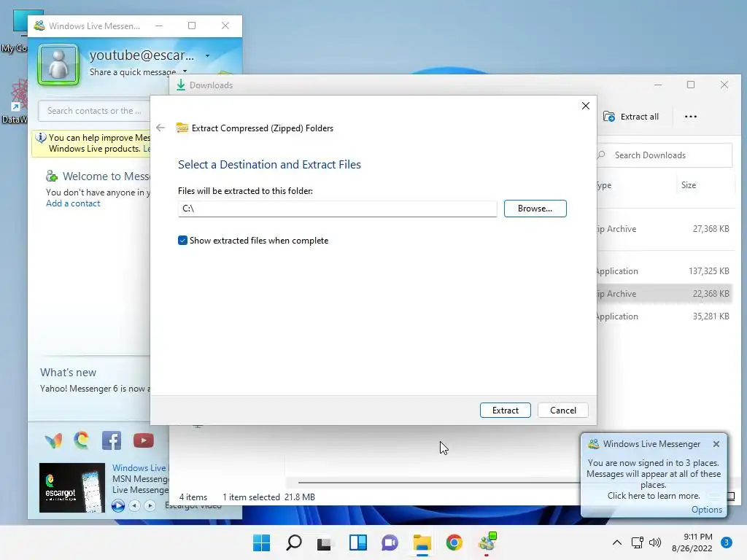This screenshot has width=747, height=560.
Task: Open Chat app on the taskbar
Action: pos(390,542)
